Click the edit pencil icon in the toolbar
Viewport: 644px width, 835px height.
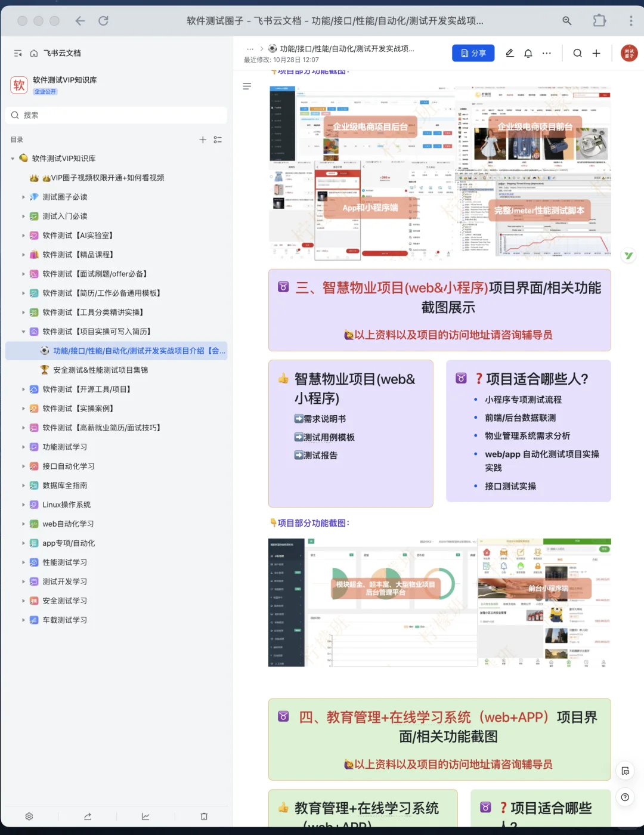(x=509, y=53)
